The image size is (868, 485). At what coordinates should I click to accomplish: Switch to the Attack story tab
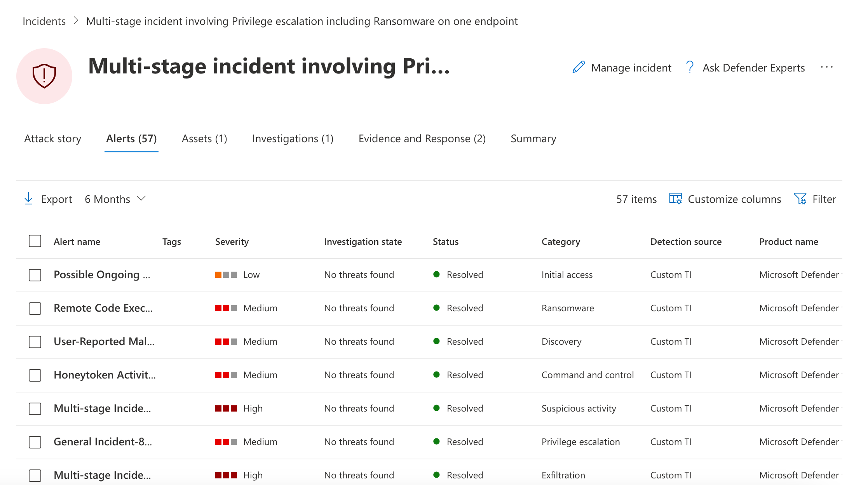[52, 138]
